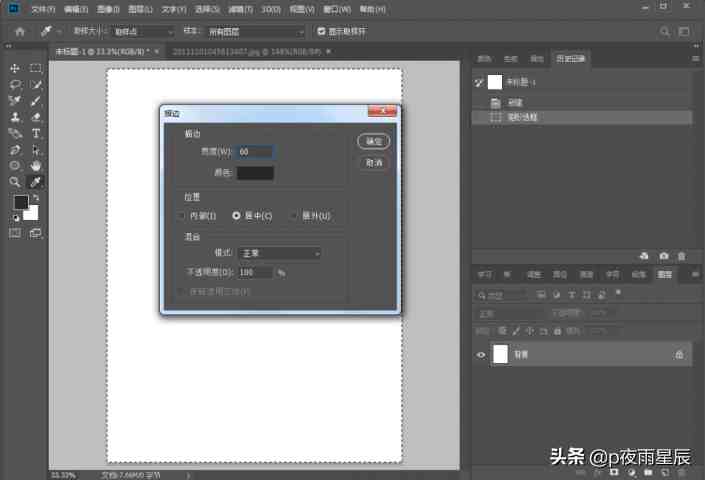Toggle Quick Mask mode icon
Image resolution: width=705 pixels, height=480 pixels.
[x=14, y=233]
